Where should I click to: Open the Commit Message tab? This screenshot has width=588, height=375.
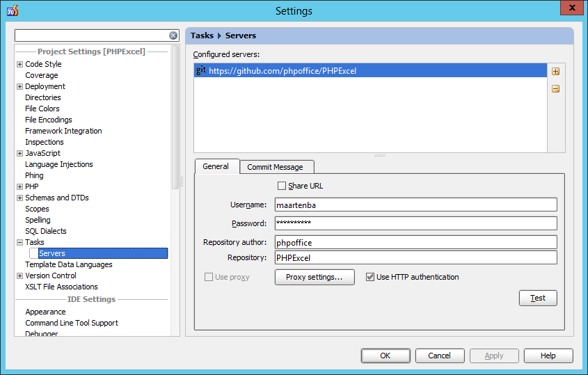click(x=277, y=167)
